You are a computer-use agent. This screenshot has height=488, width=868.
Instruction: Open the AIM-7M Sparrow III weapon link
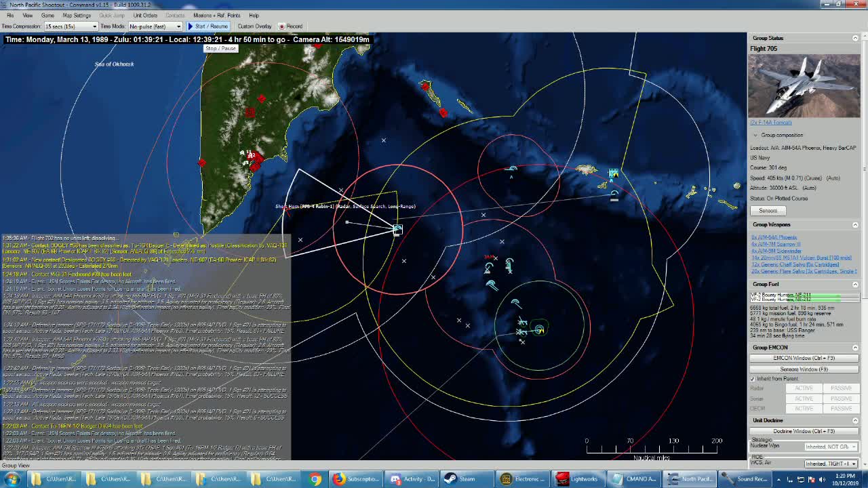[776, 244]
